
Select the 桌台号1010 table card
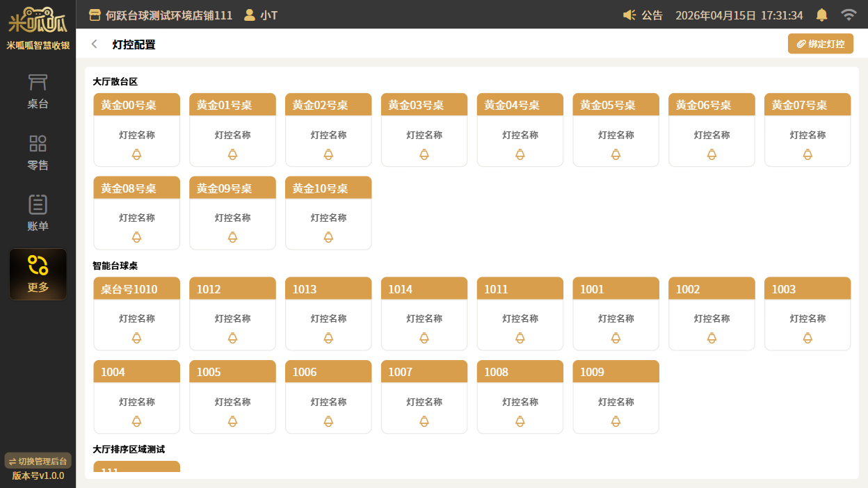pyautogui.click(x=137, y=314)
